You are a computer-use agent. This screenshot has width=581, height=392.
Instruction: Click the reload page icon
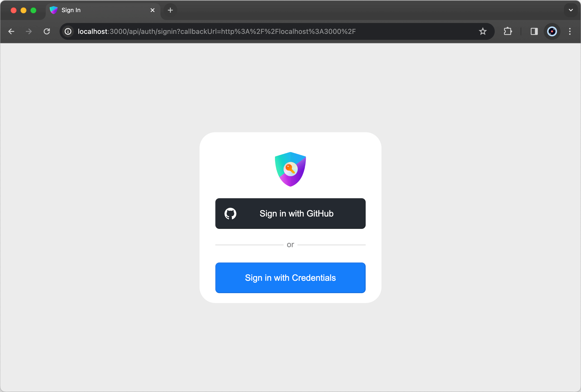pos(46,31)
